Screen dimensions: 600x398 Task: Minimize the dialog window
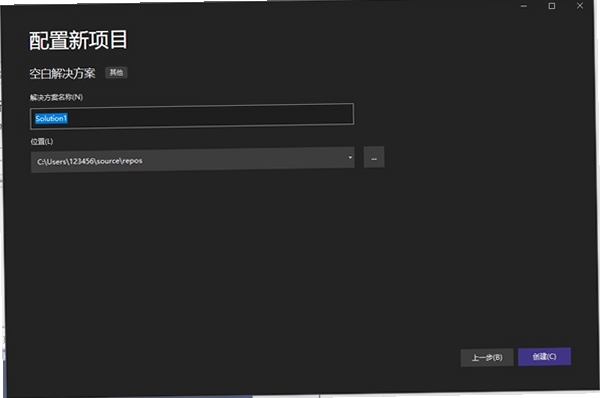click(x=523, y=6)
